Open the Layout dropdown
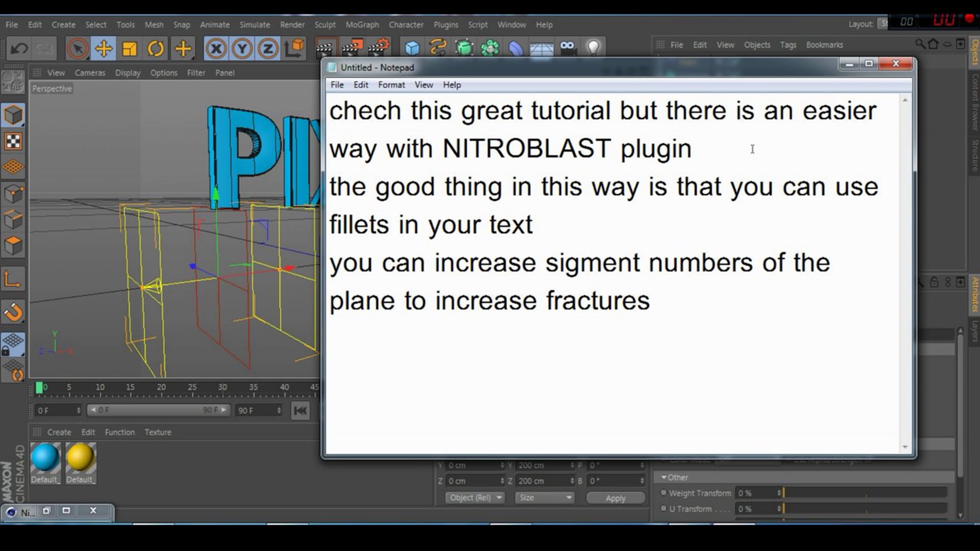 coord(883,24)
